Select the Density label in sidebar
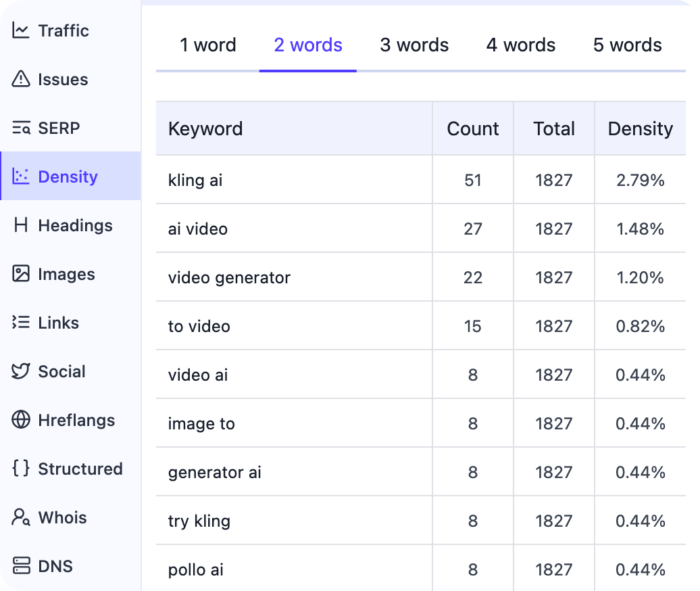This screenshot has height=591, width=700. pyautogui.click(x=68, y=177)
